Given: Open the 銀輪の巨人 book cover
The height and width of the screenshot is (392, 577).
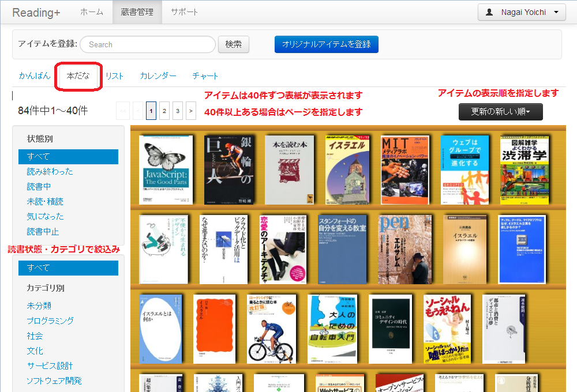Looking at the screenshot, I should pyautogui.click(x=229, y=170).
